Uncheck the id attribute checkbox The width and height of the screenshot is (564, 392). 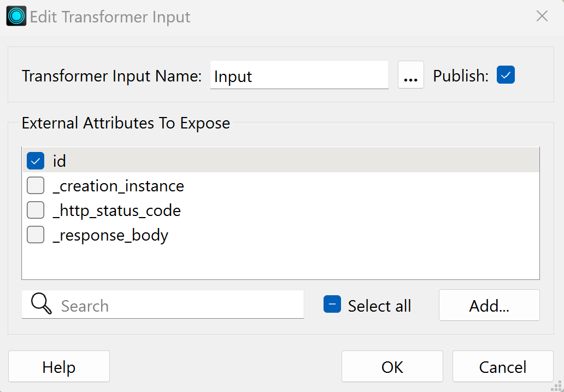pyautogui.click(x=36, y=161)
